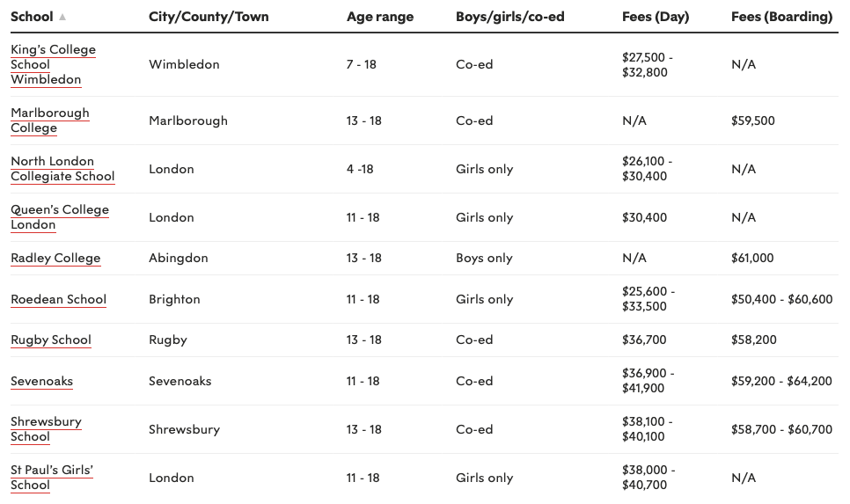Click the sort arrow beside School header
The image size is (850, 504).
tap(62, 17)
